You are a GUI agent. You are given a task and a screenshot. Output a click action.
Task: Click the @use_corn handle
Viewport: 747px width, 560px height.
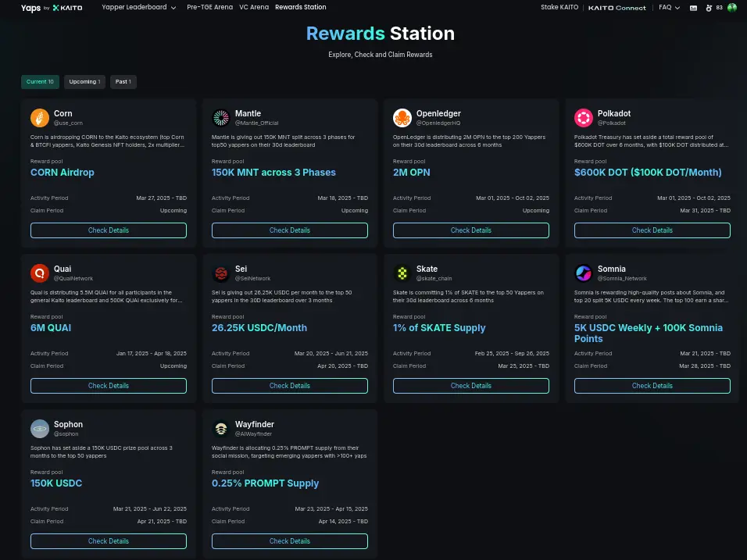click(68, 123)
